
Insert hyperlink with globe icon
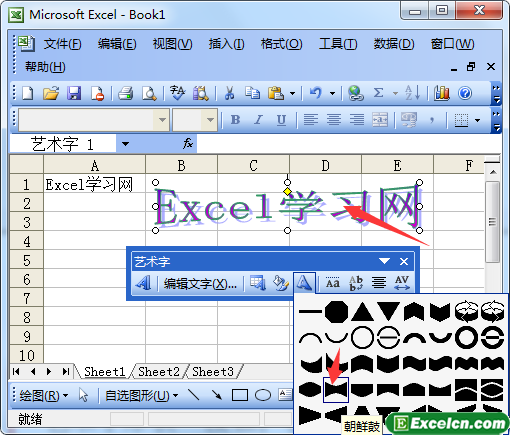[x=355, y=93]
